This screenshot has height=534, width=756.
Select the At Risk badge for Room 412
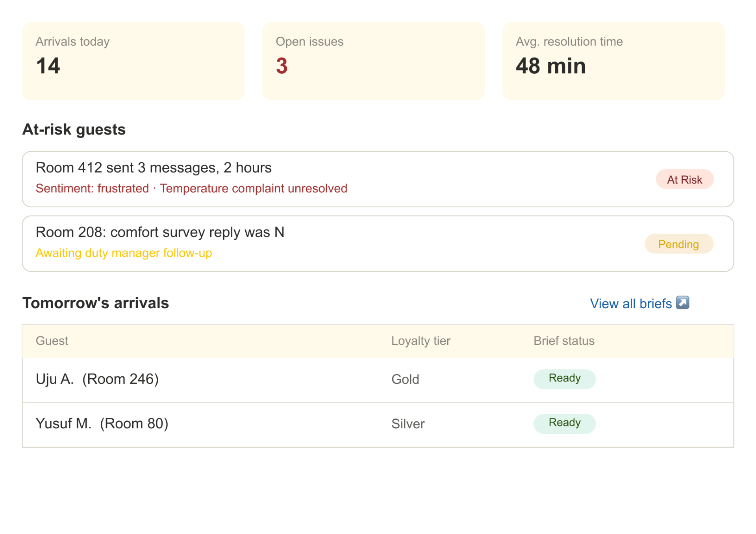coord(684,180)
